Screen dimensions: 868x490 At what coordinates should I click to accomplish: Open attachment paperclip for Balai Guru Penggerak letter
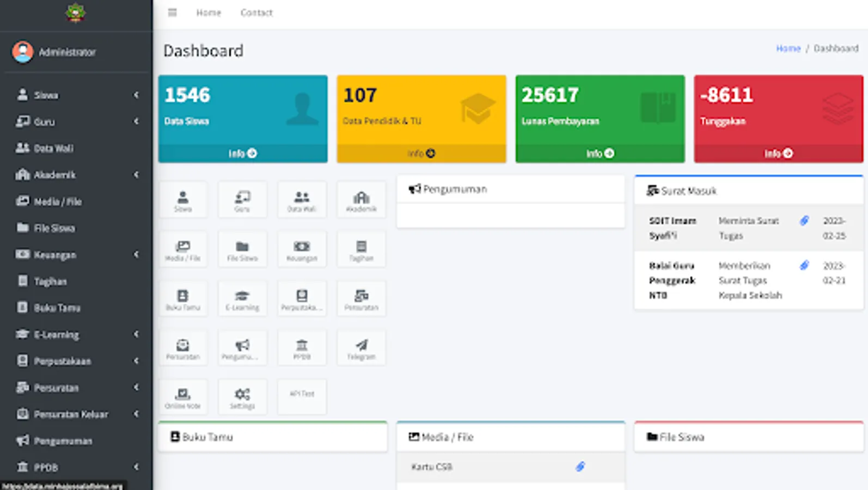point(804,265)
